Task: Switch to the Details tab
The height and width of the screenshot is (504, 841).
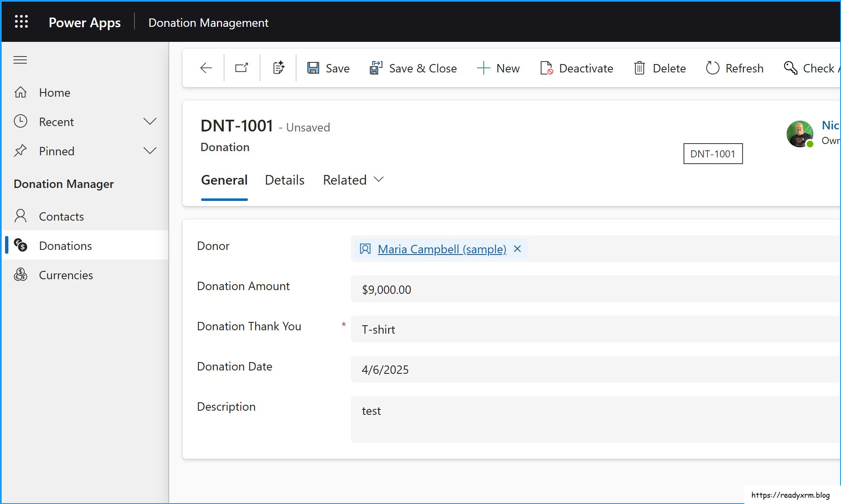Action: tap(285, 180)
